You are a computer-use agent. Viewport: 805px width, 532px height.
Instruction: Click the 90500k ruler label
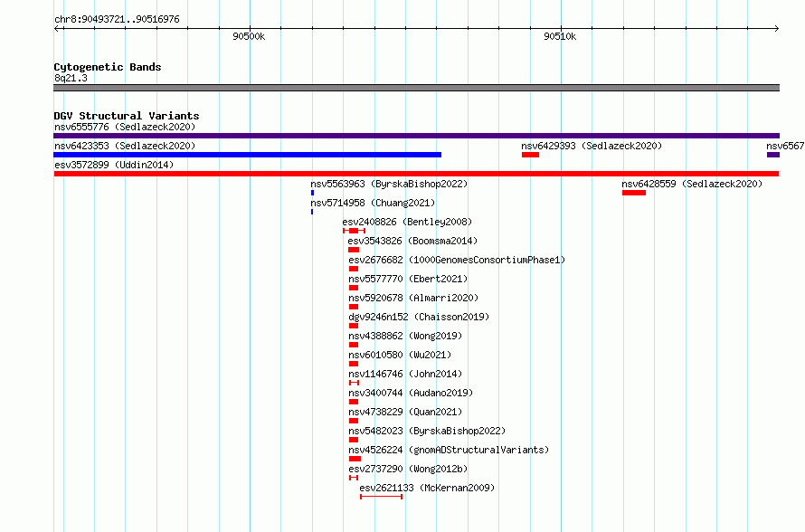click(249, 36)
